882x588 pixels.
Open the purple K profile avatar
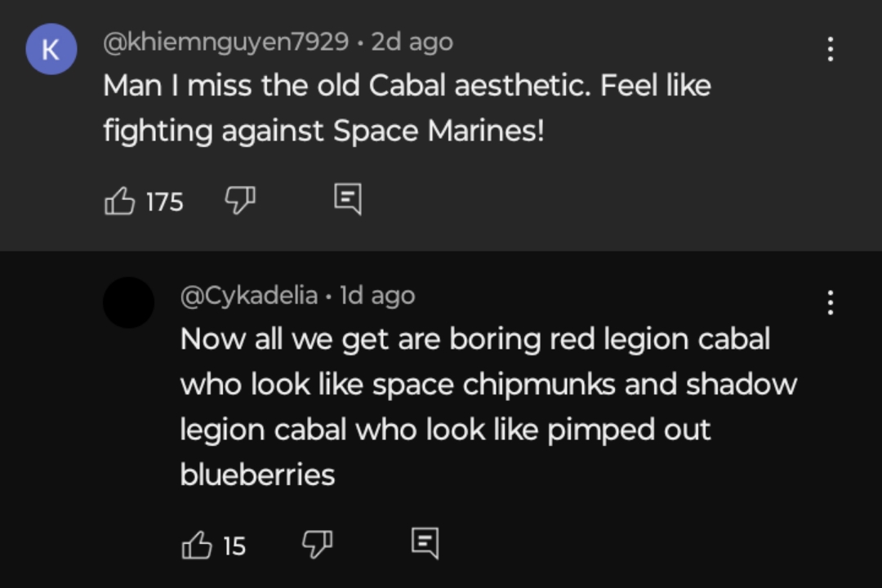[x=51, y=49]
